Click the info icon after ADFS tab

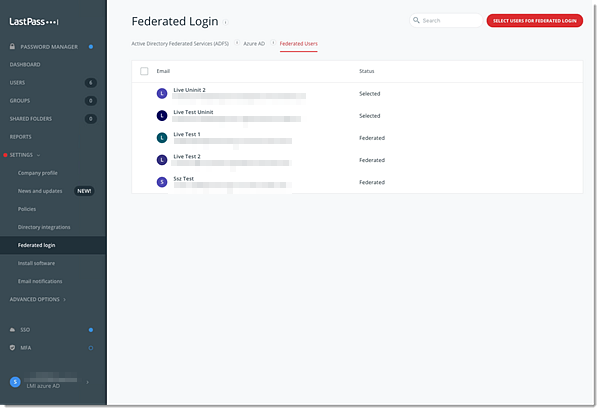click(x=237, y=43)
